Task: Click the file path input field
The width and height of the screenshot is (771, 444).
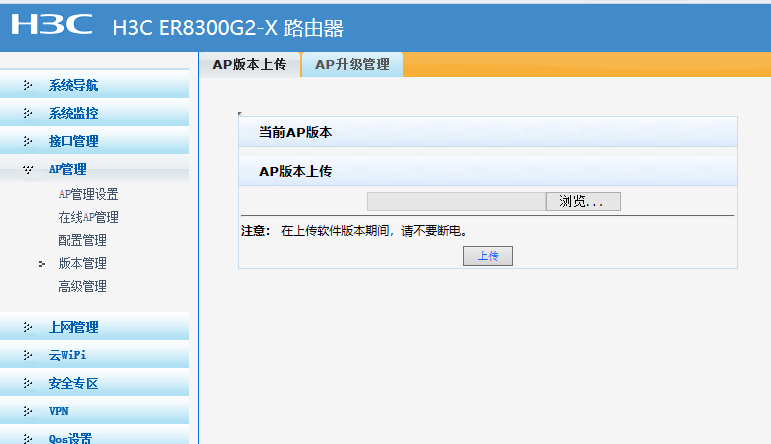Action: 456,201
